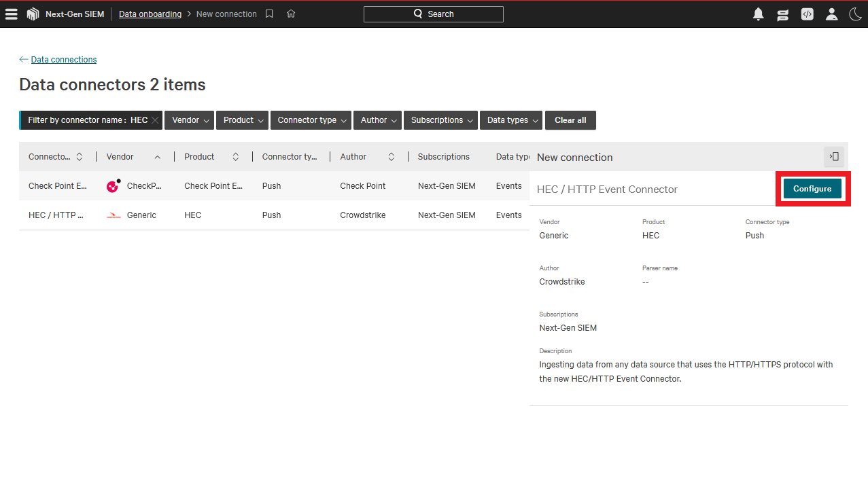Open the Author filter dropdown
The width and height of the screenshot is (868, 489).
coord(377,120)
